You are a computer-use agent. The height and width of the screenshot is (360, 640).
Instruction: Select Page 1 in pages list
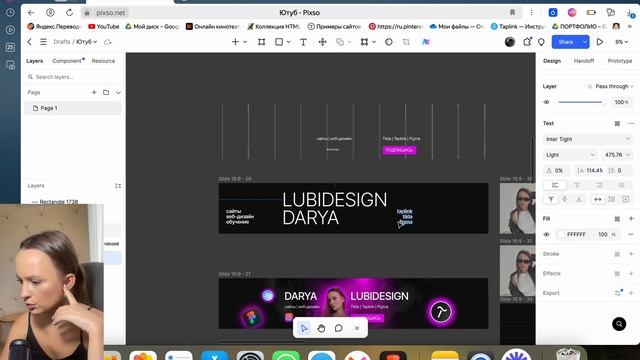(73, 108)
